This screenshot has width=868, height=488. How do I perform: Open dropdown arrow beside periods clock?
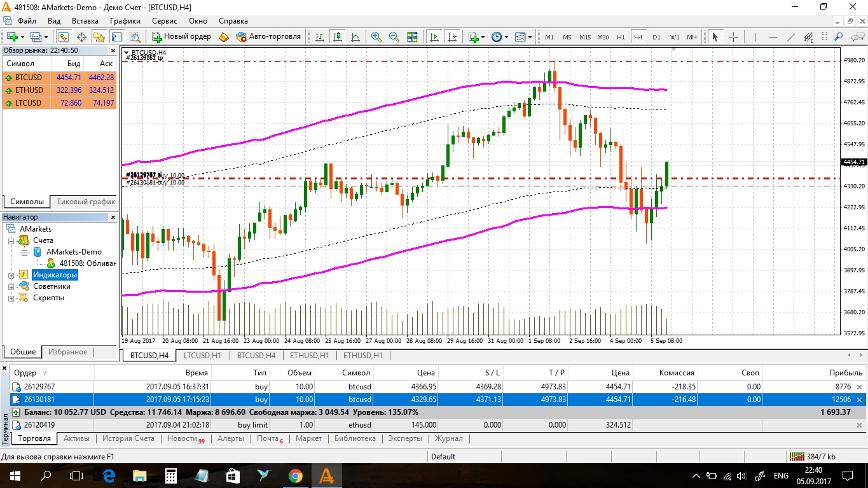(x=506, y=37)
